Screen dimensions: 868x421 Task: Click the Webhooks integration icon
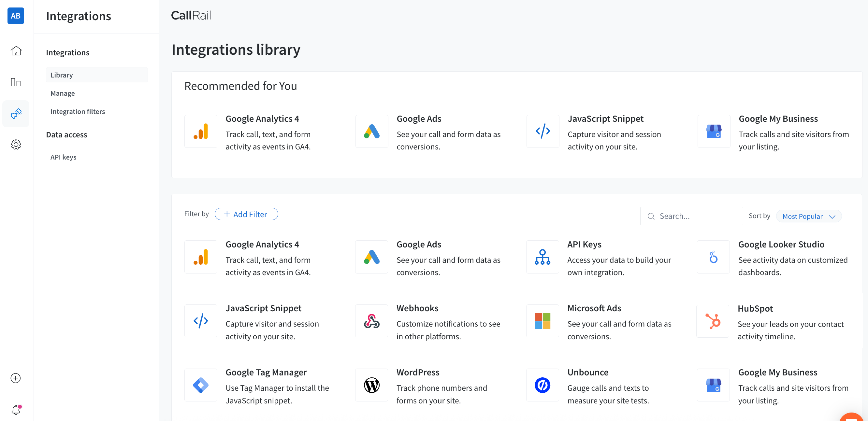click(x=371, y=321)
